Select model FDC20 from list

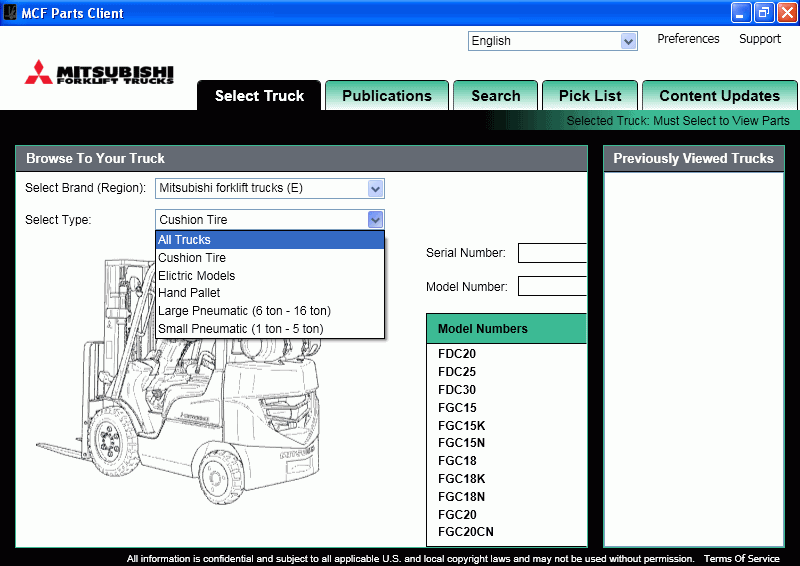click(x=457, y=354)
